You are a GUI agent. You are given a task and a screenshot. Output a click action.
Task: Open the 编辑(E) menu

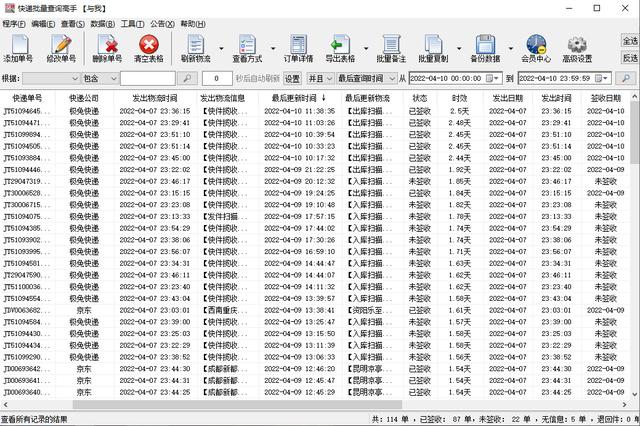[x=43, y=24]
